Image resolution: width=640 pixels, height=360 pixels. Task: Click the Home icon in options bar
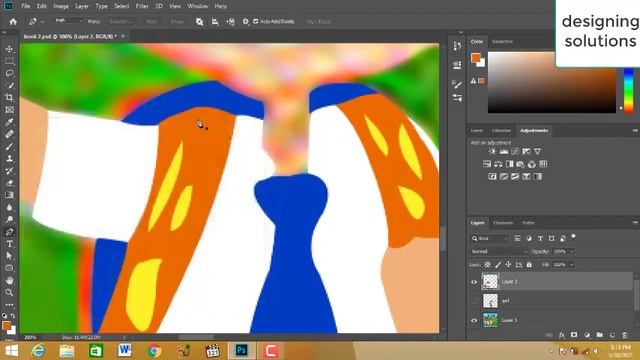pyautogui.click(x=13, y=21)
